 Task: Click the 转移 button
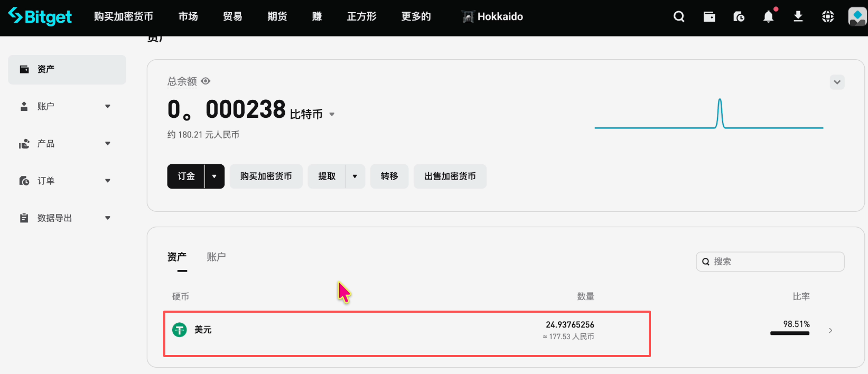click(x=389, y=176)
